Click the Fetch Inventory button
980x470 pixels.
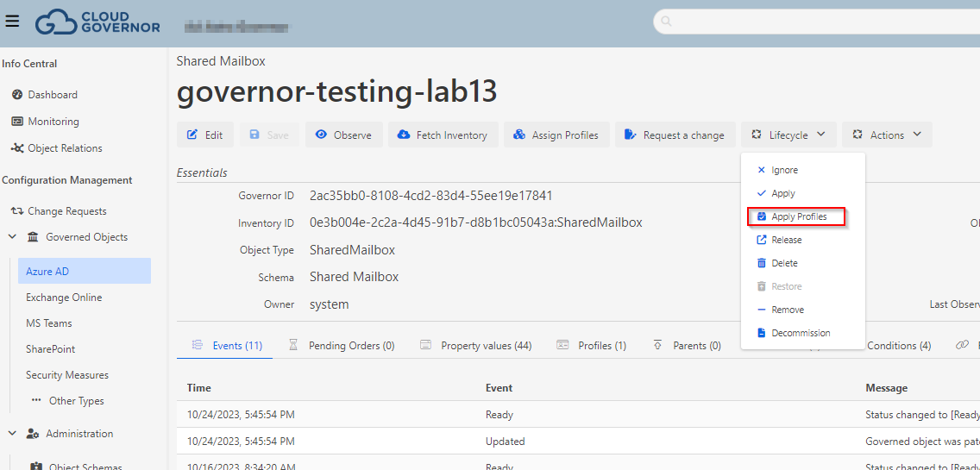coord(443,135)
